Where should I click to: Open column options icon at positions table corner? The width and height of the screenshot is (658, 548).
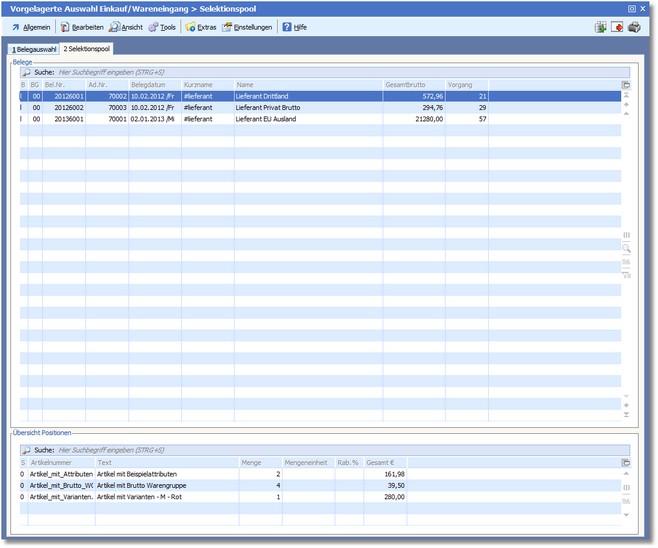click(x=626, y=463)
